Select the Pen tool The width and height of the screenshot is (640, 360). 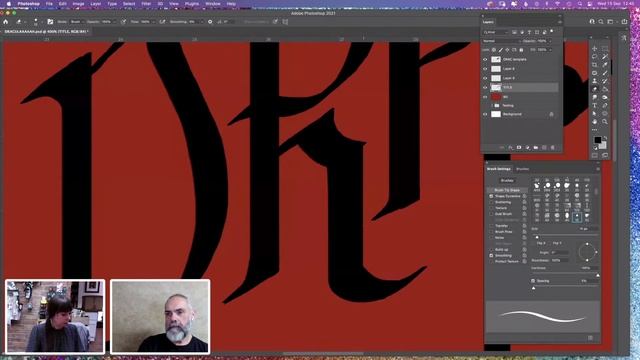[605, 105]
